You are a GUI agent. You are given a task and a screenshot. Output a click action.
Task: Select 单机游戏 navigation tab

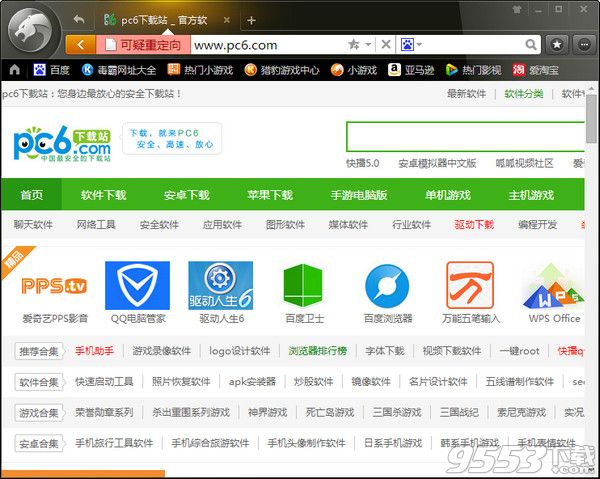click(448, 195)
